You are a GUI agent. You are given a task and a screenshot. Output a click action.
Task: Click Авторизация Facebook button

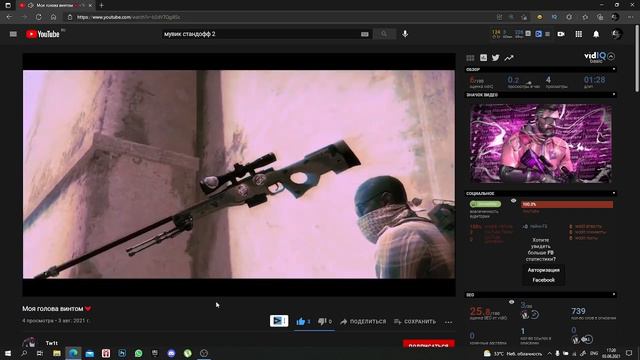point(544,275)
